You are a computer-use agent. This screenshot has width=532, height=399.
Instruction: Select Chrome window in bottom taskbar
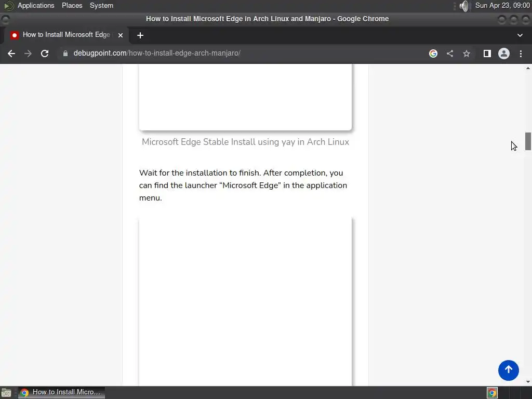tap(61, 393)
